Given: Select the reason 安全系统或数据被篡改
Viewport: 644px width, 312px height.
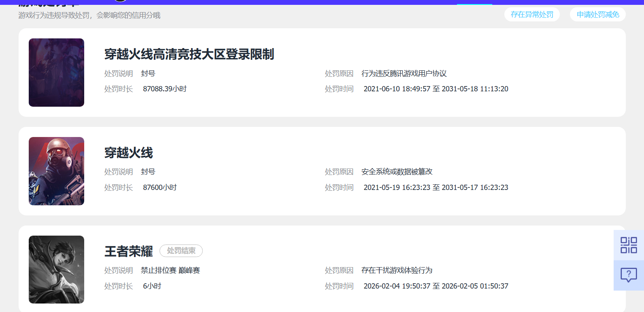Looking at the screenshot, I should [x=397, y=172].
